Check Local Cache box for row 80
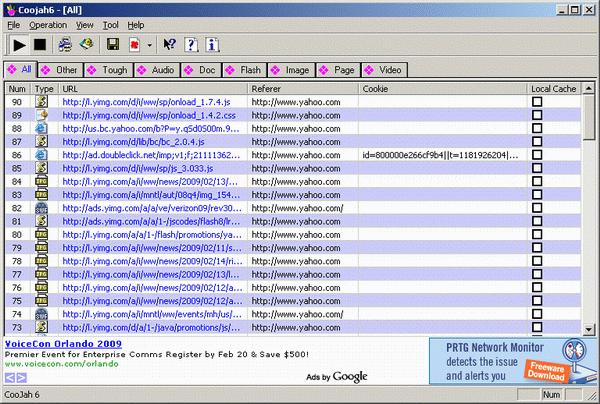Image resolution: width=600 pixels, height=404 pixels. pyautogui.click(x=537, y=235)
